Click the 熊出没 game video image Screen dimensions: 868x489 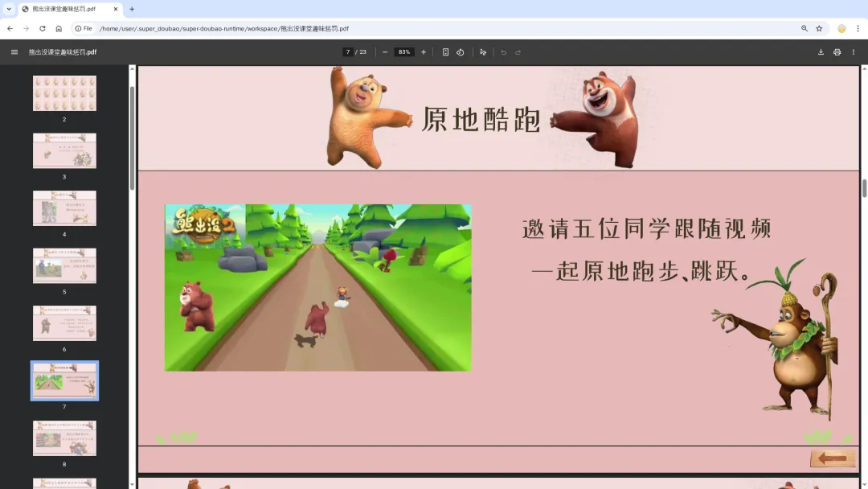click(317, 287)
